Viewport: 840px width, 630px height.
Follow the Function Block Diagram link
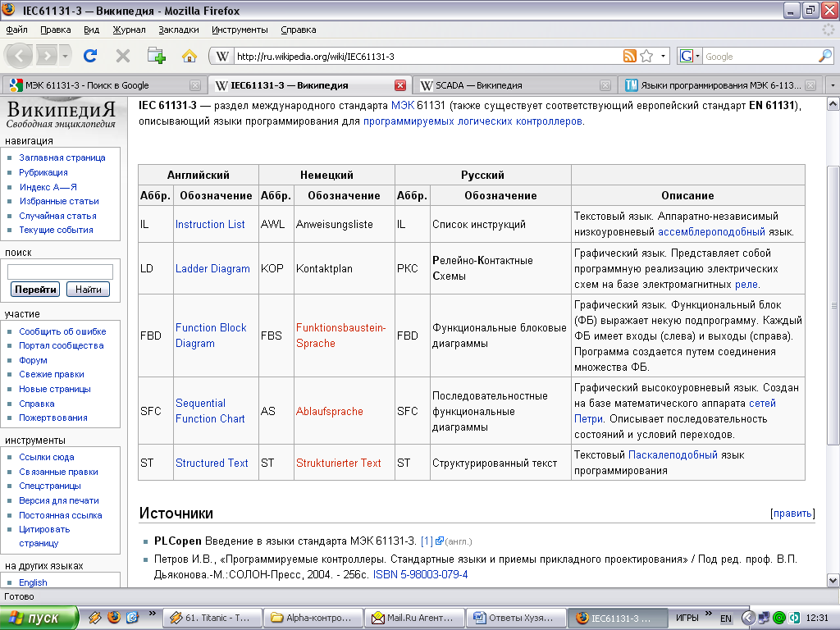pos(211,336)
